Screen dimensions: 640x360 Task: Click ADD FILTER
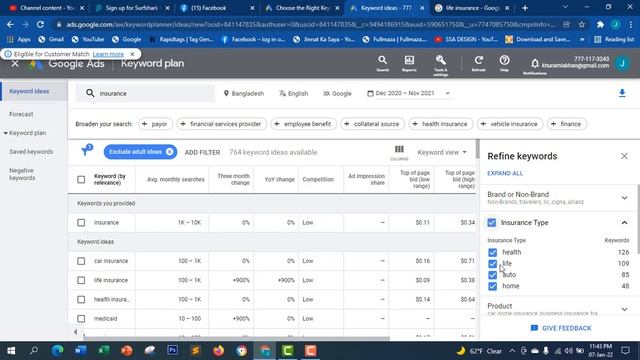tap(202, 152)
